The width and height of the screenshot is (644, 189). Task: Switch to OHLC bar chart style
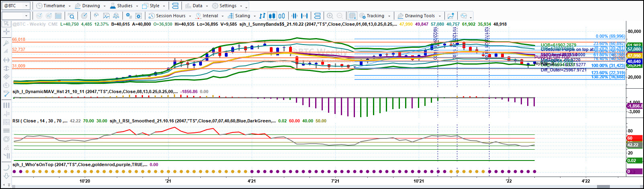click(x=262, y=16)
